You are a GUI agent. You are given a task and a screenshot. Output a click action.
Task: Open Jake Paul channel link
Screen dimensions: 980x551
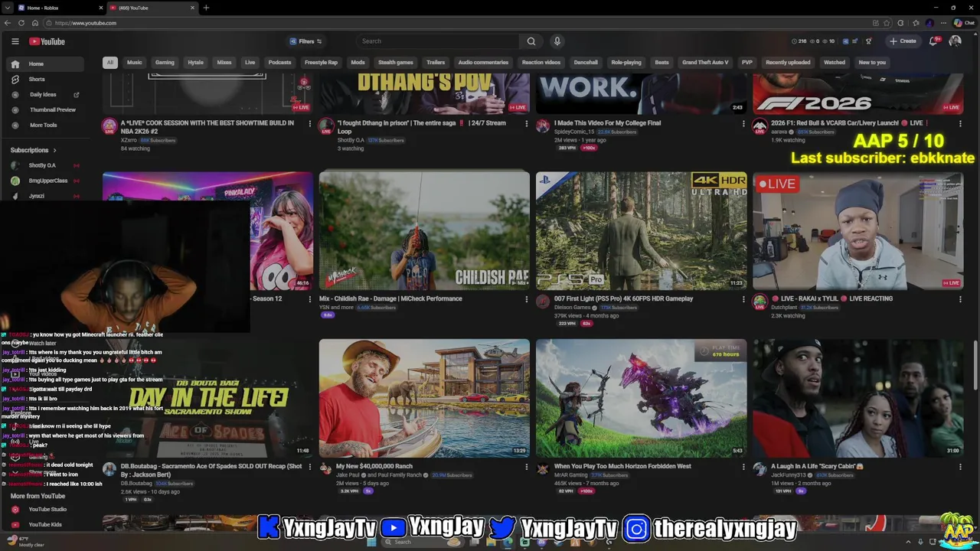tap(348, 475)
